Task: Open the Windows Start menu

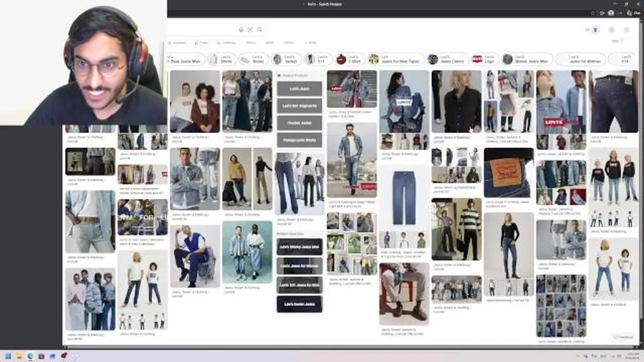Action: pos(8,356)
